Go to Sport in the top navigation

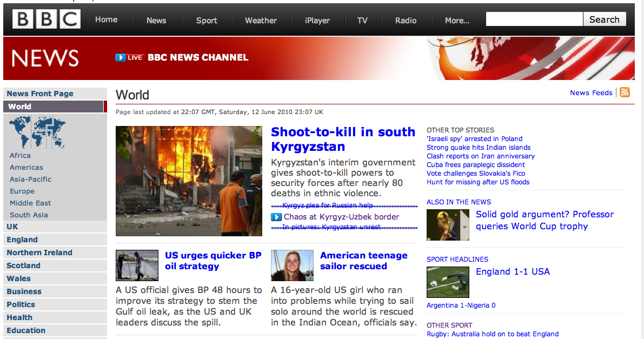(207, 21)
